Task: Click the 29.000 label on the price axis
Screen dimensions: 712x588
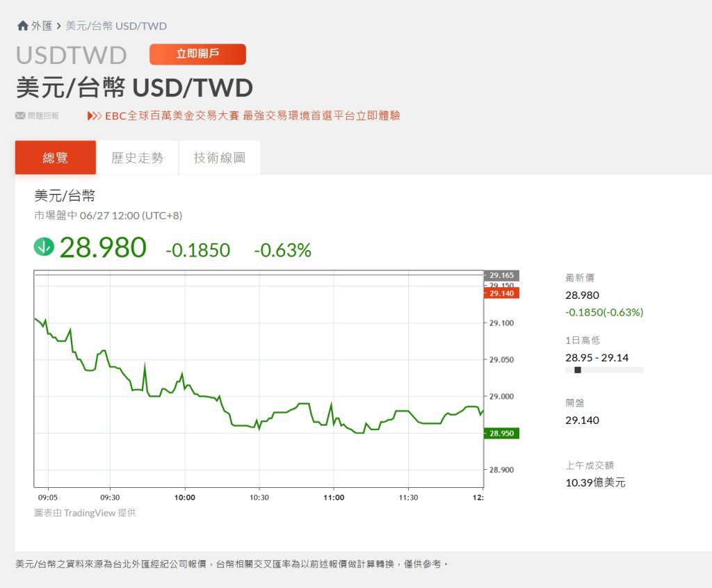Action: pyautogui.click(x=501, y=396)
